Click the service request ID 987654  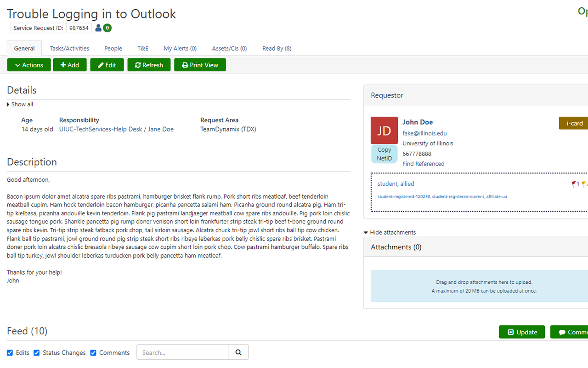tap(78, 28)
